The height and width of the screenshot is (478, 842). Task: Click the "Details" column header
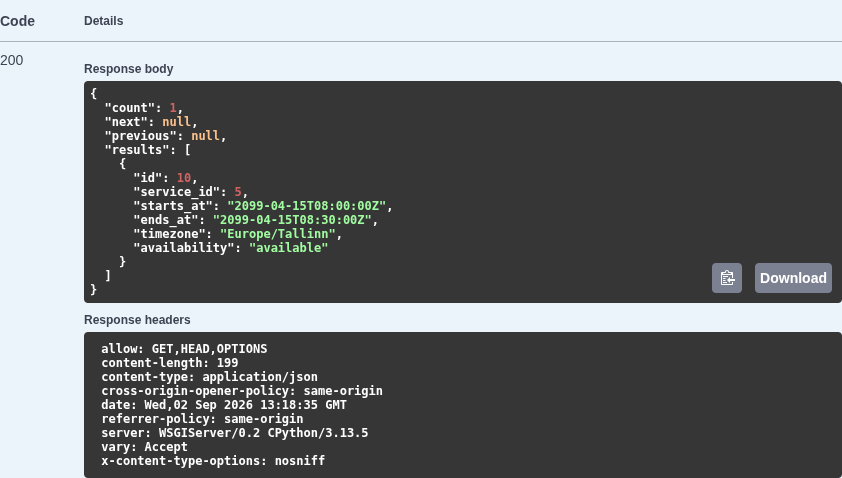pyautogui.click(x=104, y=21)
